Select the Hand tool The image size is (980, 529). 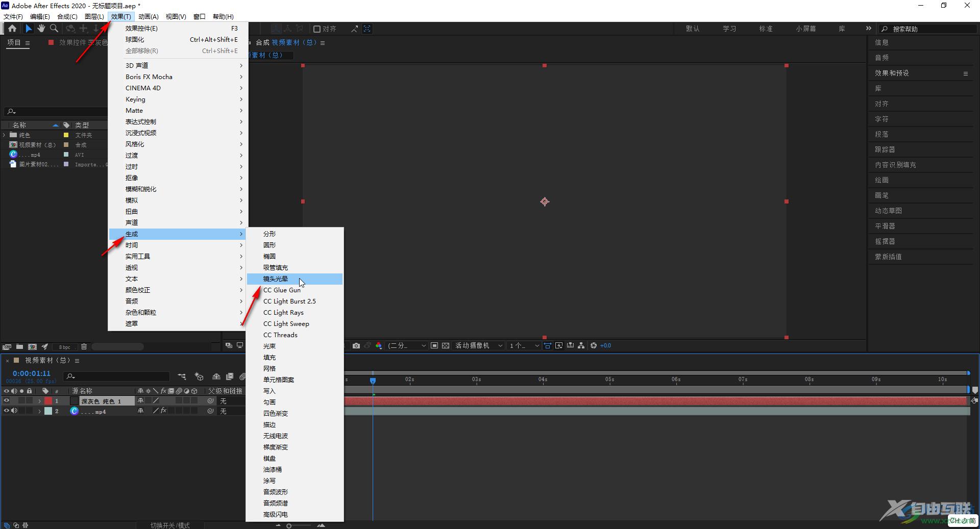(41, 29)
